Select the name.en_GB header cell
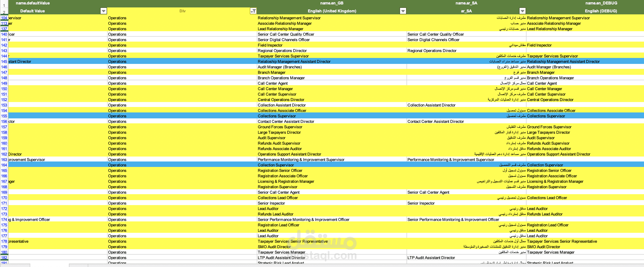 332,3
